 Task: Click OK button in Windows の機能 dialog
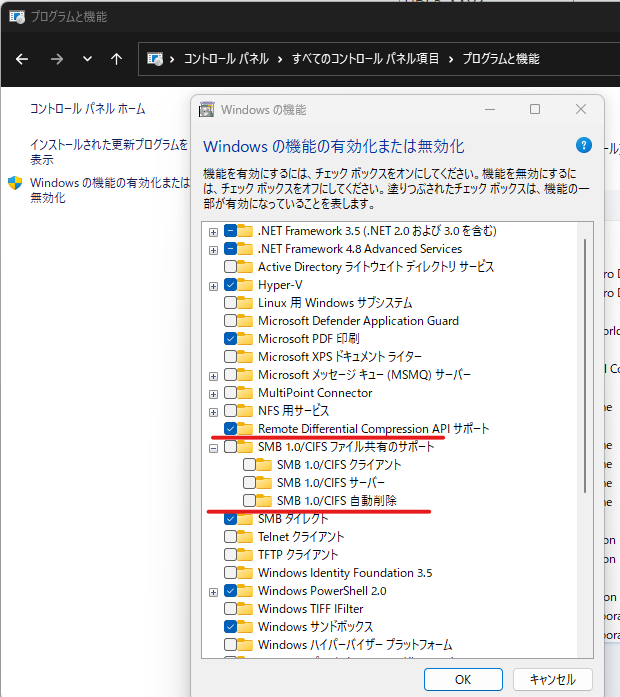tap(463, 679)
